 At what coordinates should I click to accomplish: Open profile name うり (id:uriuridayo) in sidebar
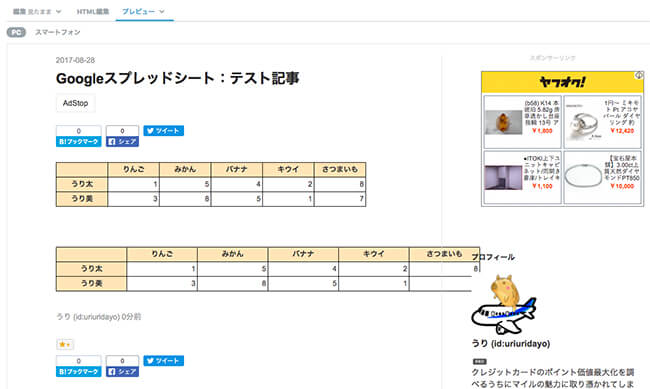tap(511, 344)
